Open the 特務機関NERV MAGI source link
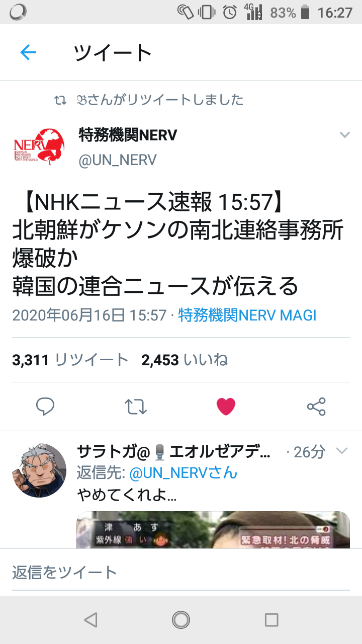This screenshot has width=362, height=644. 247,315
